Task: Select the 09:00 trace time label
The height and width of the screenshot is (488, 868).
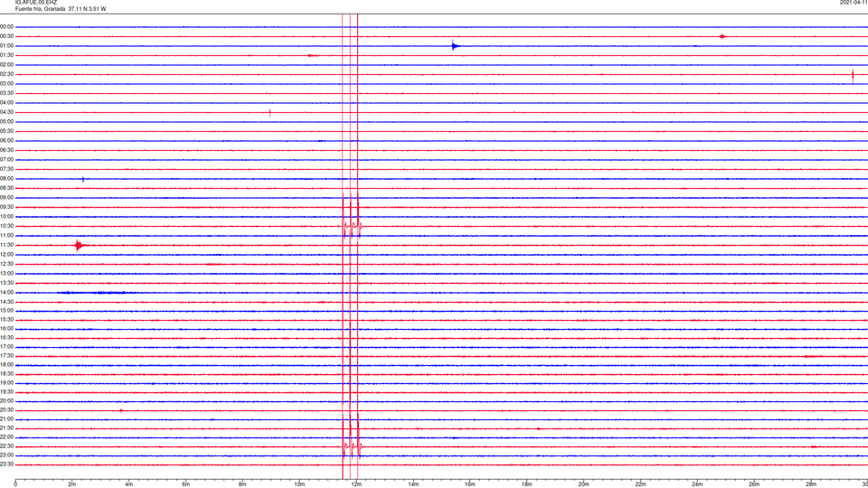Action: 7,198
